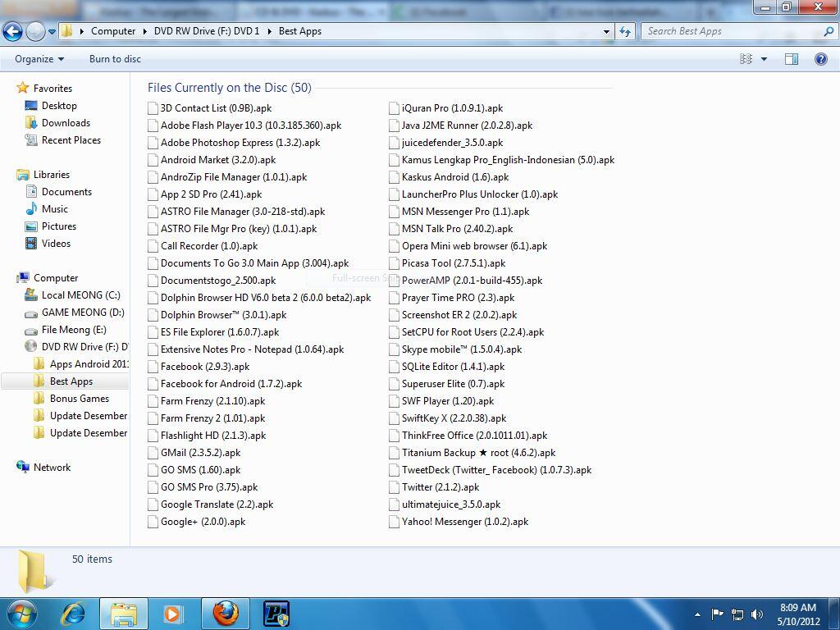Open the Pictures library

[x=59, y=226]
